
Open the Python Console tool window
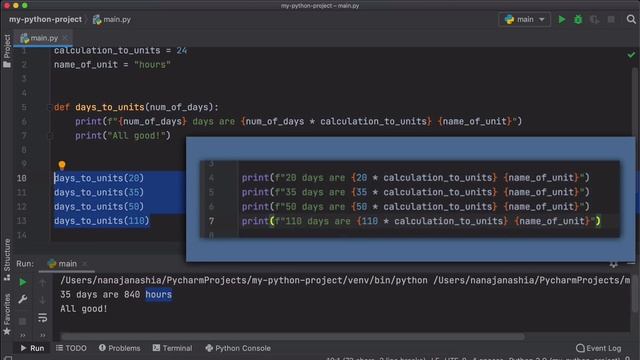pyautogui.click(x=238, y=348)
